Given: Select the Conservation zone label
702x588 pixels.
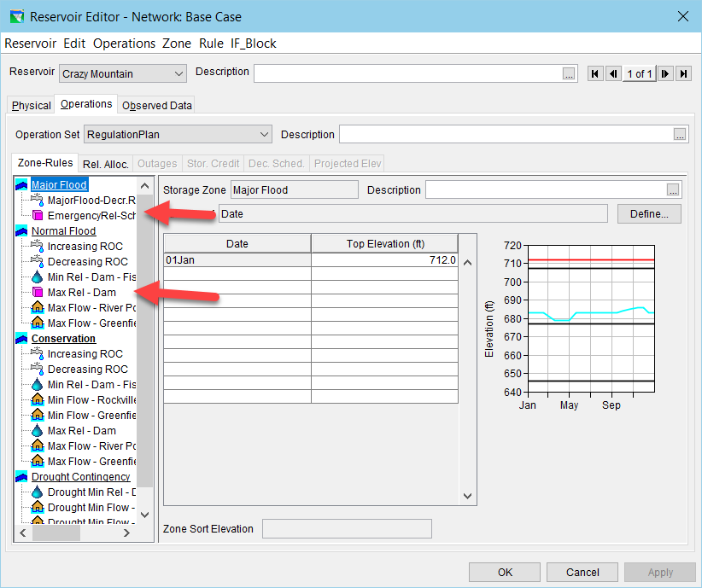Looking at the screenshot, I should tap(63, 338).
